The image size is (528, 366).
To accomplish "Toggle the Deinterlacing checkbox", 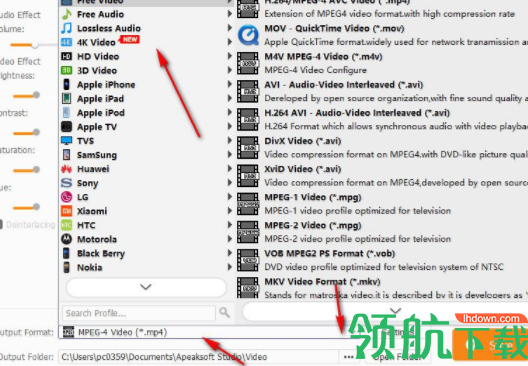I will [x=1, y=225].
